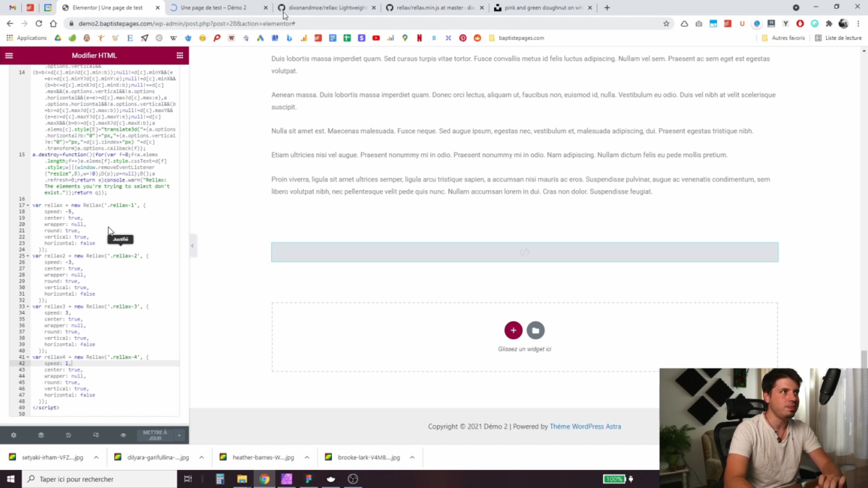Open template library folder button

pyautogui.click(x=535, y=330)
